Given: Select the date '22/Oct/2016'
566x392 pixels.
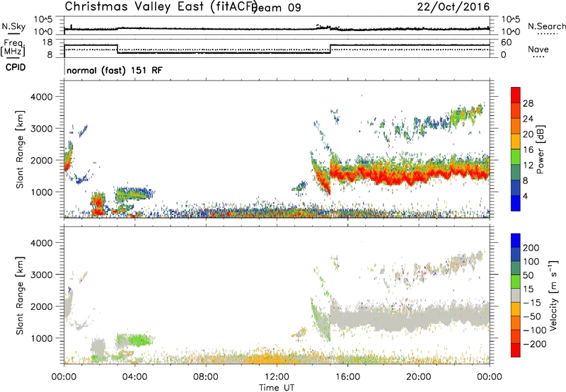Looking at the screenshot, I should 454,7.
